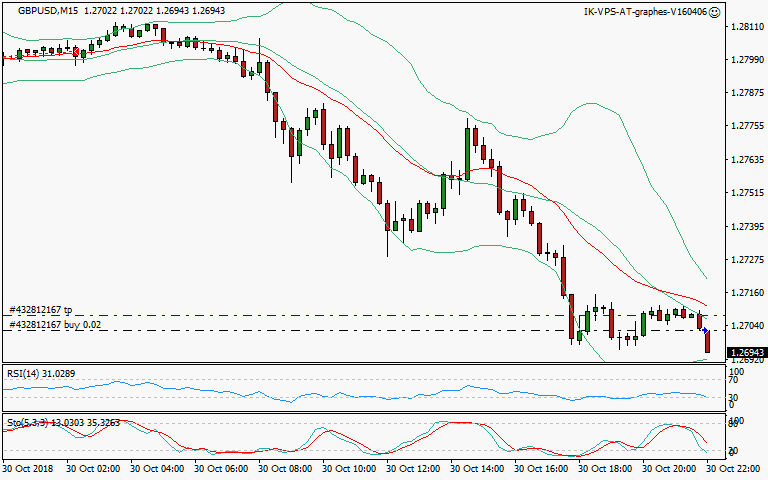Click the red arrow marker near chart start
Viewport: 768px width, 480px height.
76,51
